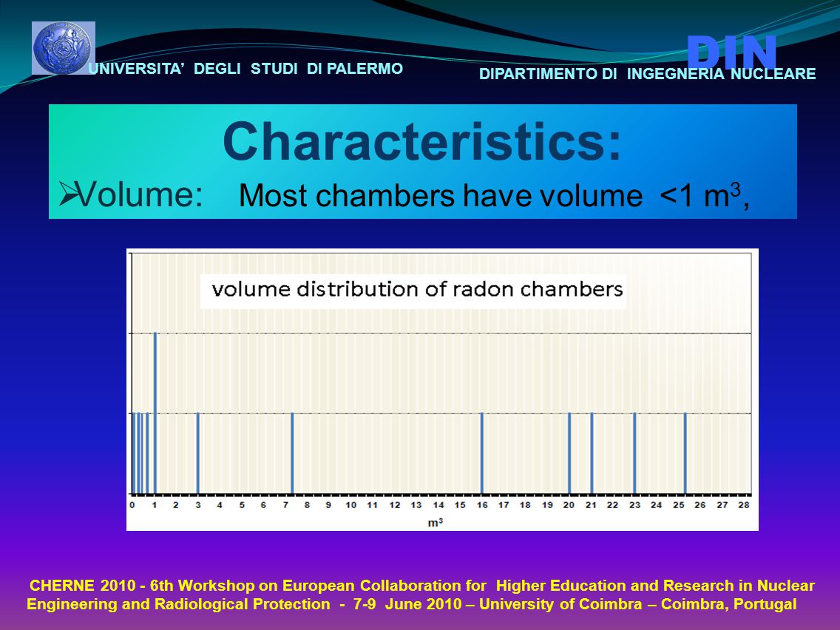This screenshot has width=840, height=630.
Task: Click the x-axis label '14'
Action: click(438, 504)
